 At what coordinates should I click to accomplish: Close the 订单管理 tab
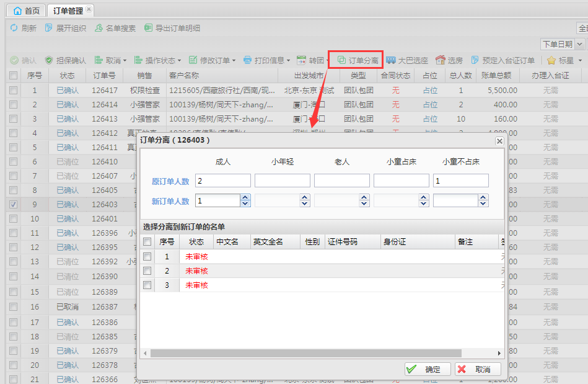click(89, 9)
